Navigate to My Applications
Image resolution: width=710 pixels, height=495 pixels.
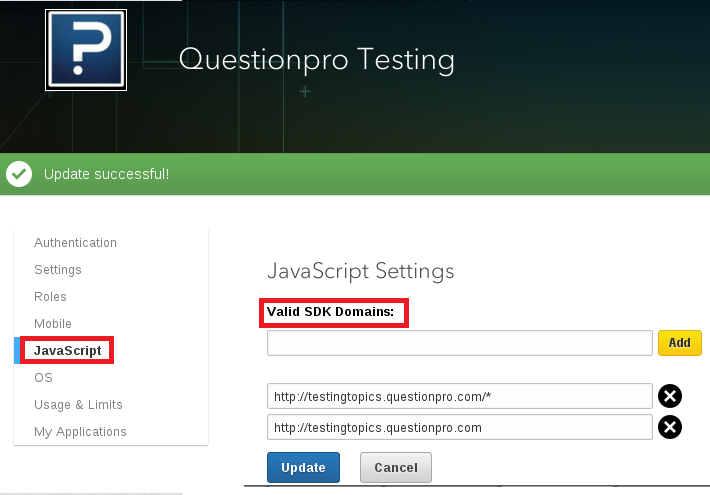[x=80, y=432]
